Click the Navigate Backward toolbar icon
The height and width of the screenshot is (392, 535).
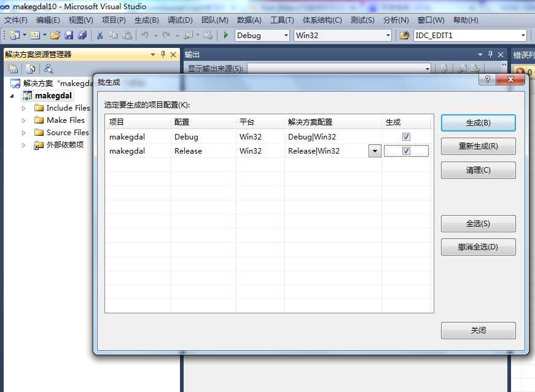click(188, 35)
